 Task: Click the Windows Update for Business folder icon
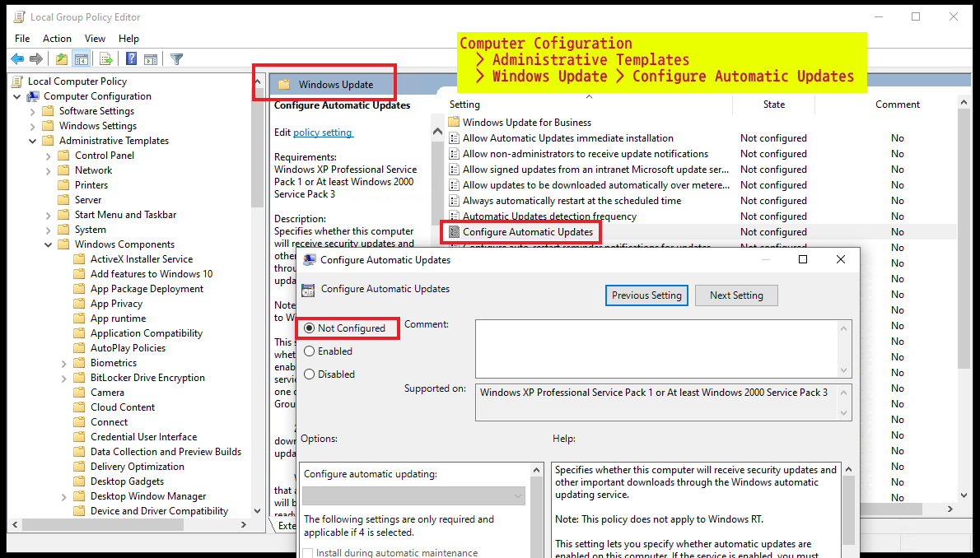point(455,122)
